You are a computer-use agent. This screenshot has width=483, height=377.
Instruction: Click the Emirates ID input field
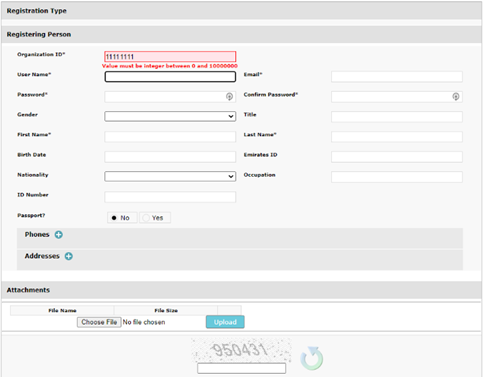click(397, 157)
